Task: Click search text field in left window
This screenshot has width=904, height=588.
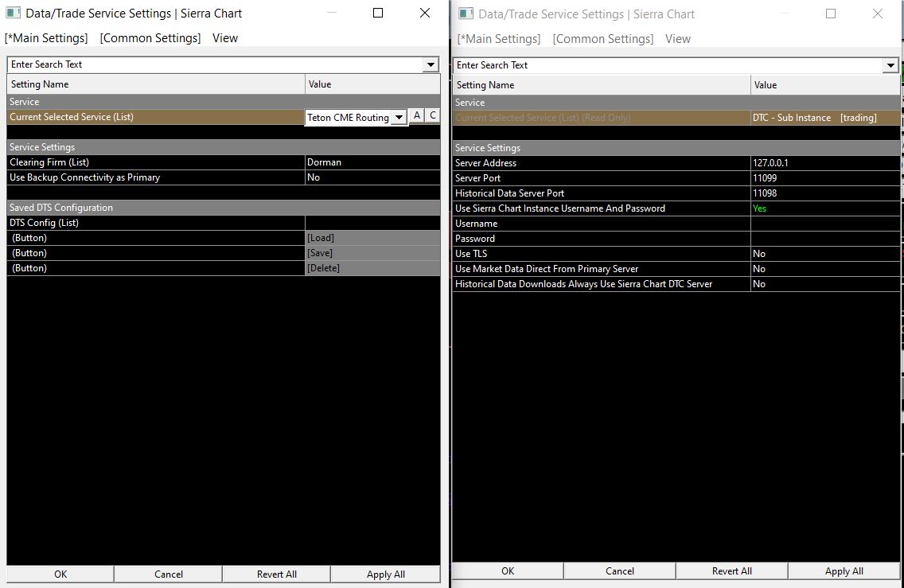Action: [215, 64]
